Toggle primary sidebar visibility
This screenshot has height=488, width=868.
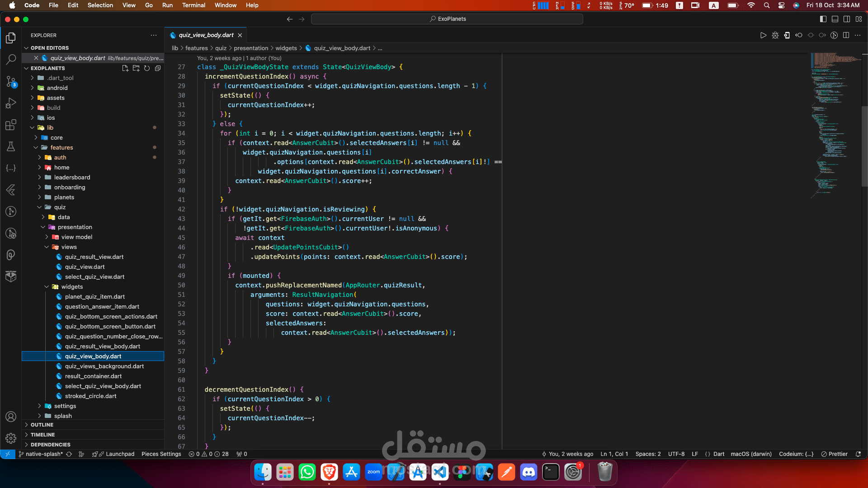(823, 19)
